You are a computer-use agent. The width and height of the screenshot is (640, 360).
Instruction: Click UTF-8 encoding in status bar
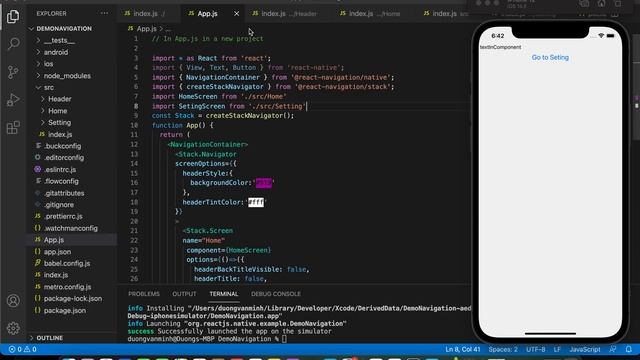(536, 349)
